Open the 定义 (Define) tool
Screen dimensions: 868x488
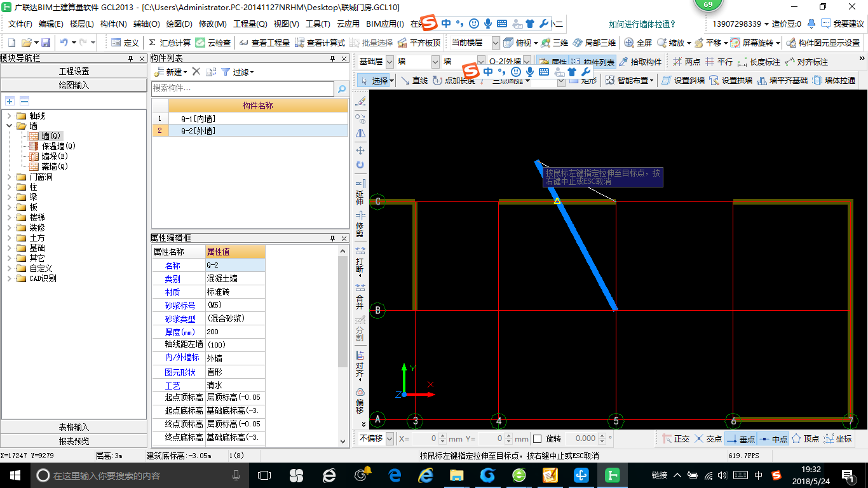coord(125,43)
